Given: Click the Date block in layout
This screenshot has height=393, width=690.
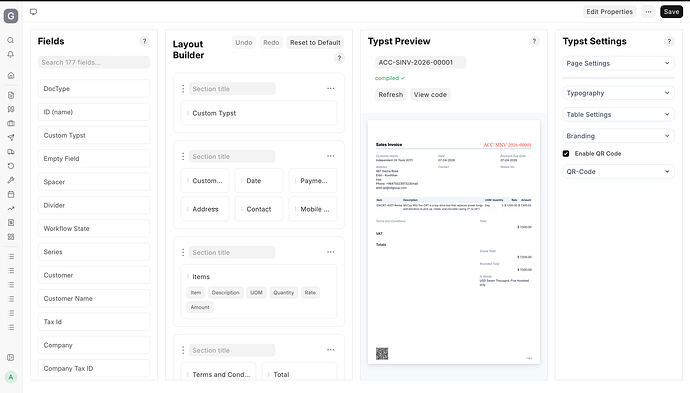Looking at the screenshot, I should pos(259,180).
